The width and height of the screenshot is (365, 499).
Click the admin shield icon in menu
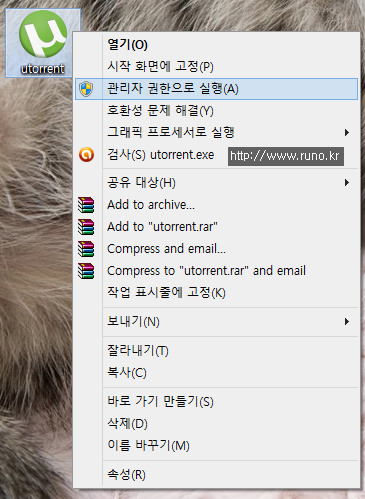point(86,89)
